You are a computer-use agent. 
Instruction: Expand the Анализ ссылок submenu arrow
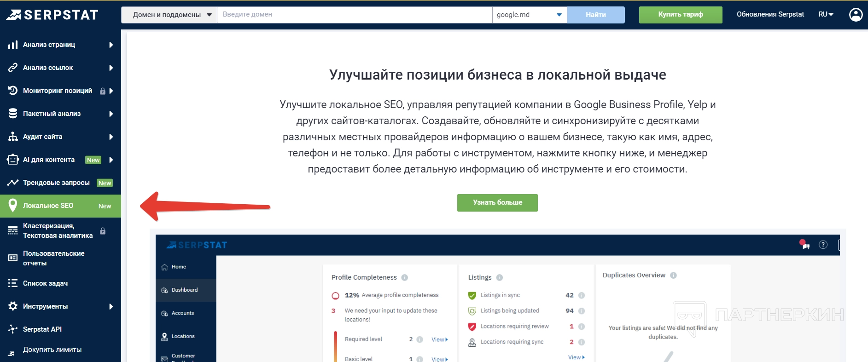(x=111, y=68)
